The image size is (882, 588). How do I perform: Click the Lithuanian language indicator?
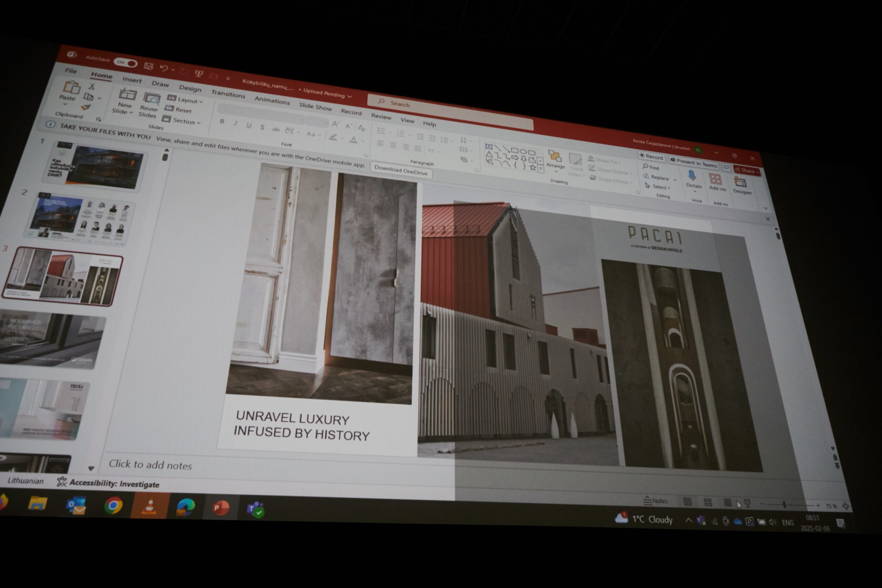(x=25, y=481)
